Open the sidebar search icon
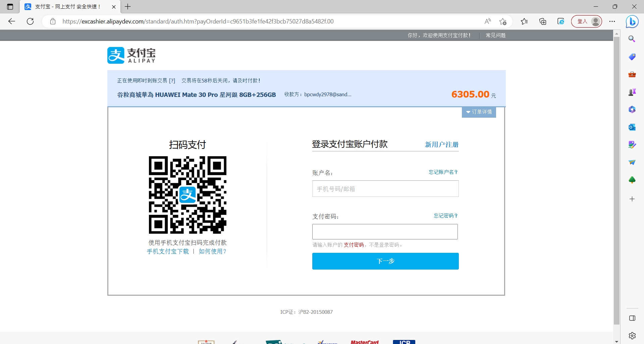Viewport: 644px width, 344px height. (x=632, y=39)
